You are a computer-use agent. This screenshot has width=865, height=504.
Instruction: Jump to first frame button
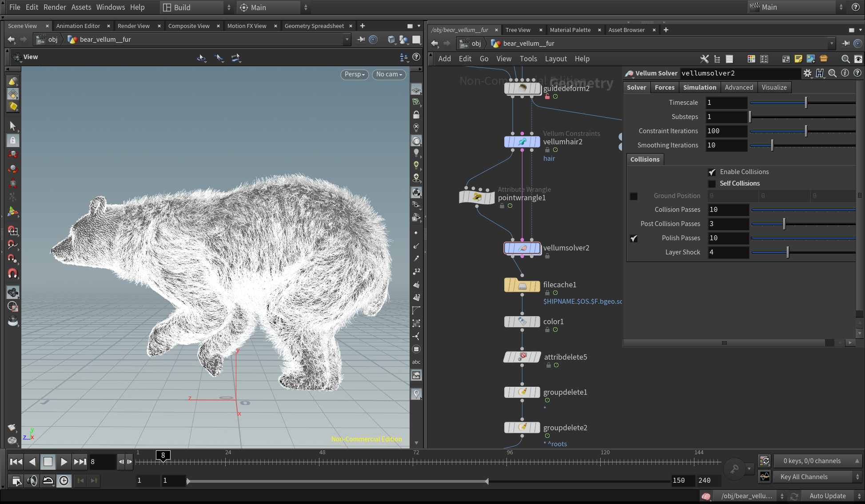tap(16, 462)
